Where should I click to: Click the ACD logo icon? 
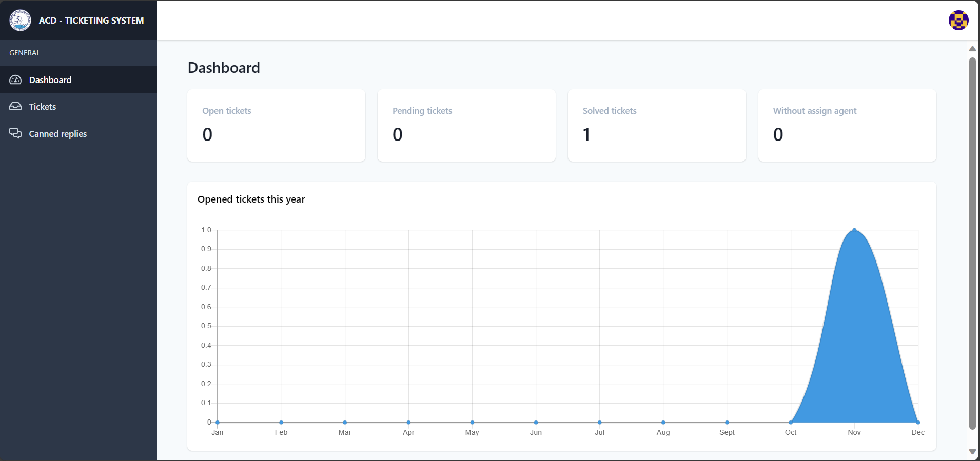[x=20, y=21]
